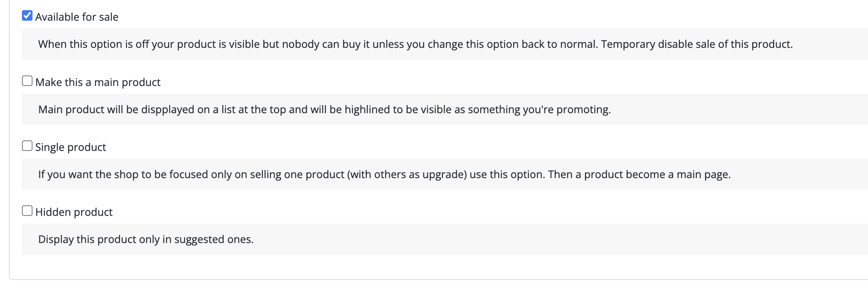This screenshot has width=868, height=297.
Task: Click the word "dispplayed" in main product description
Action: (168, 110)
